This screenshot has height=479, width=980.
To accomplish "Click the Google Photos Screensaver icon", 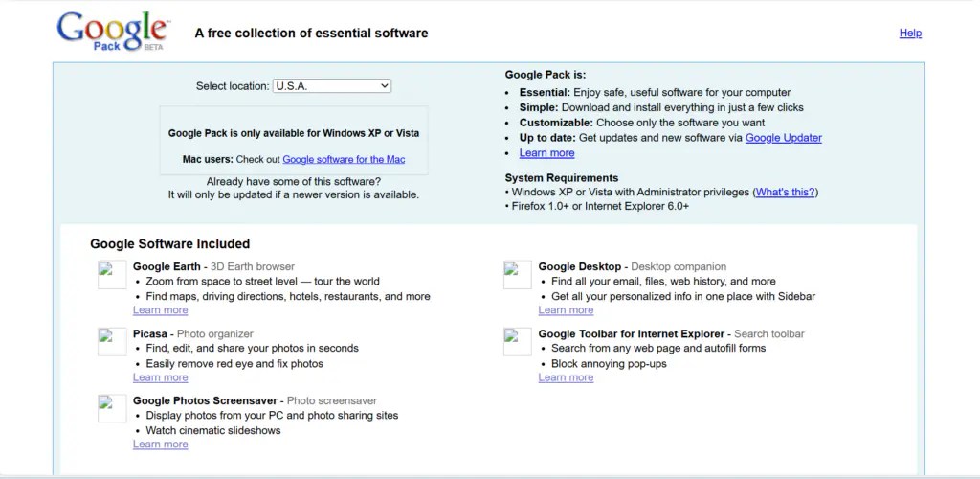I will click(x=112, y=408).
